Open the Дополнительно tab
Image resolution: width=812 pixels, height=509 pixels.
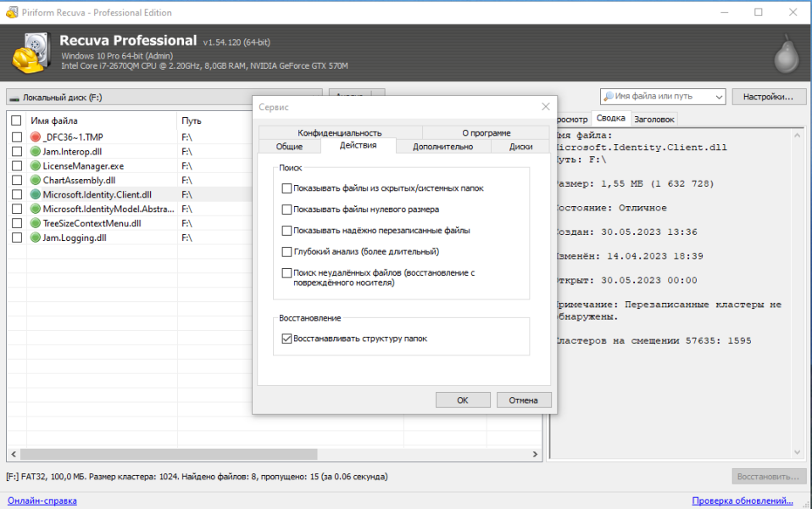point(442,147)
